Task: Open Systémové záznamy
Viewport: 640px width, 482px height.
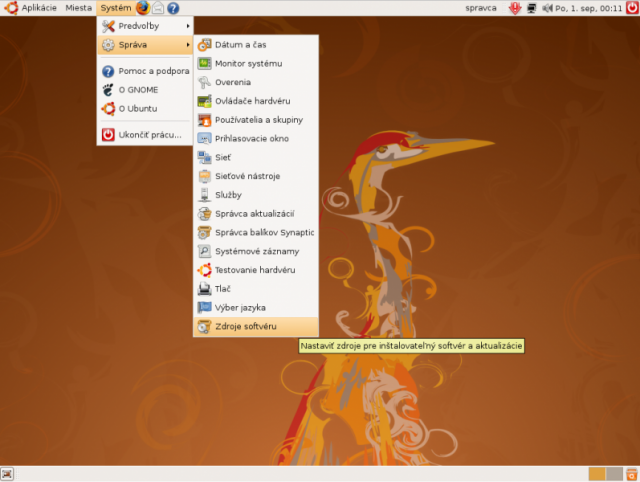Action: (x=256, y=251)
